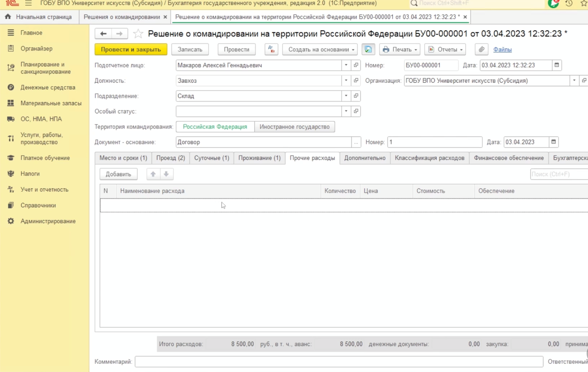The height and width of the screenshot is (372, 588).
Task: Open Денежные средства section in sidebar
Action: click(48, 88)
